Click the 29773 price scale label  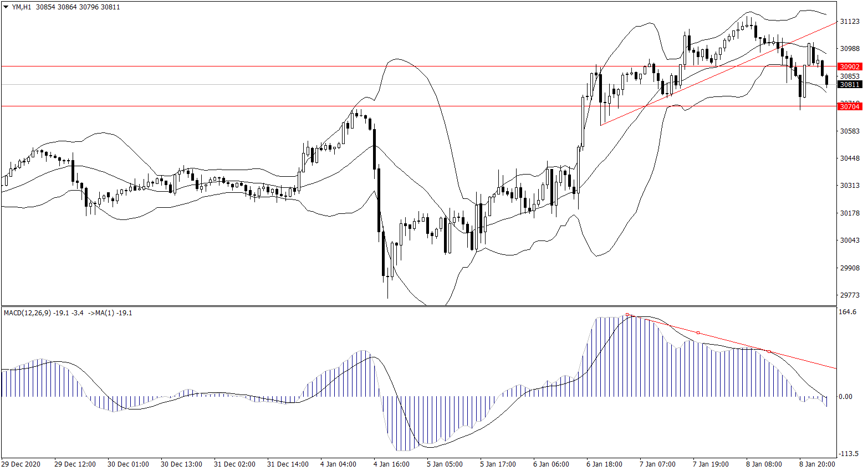pyautogui.click(x=850, y=295)
